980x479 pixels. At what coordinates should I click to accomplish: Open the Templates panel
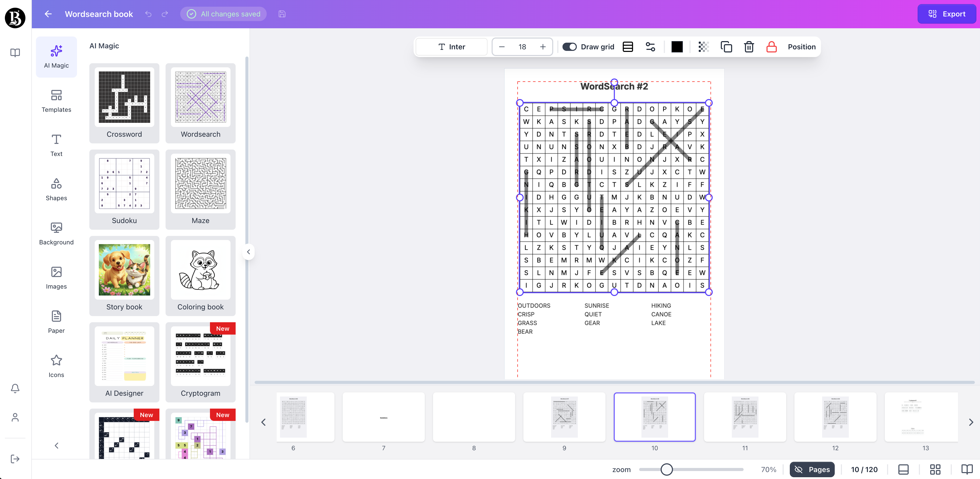(56, 101)
